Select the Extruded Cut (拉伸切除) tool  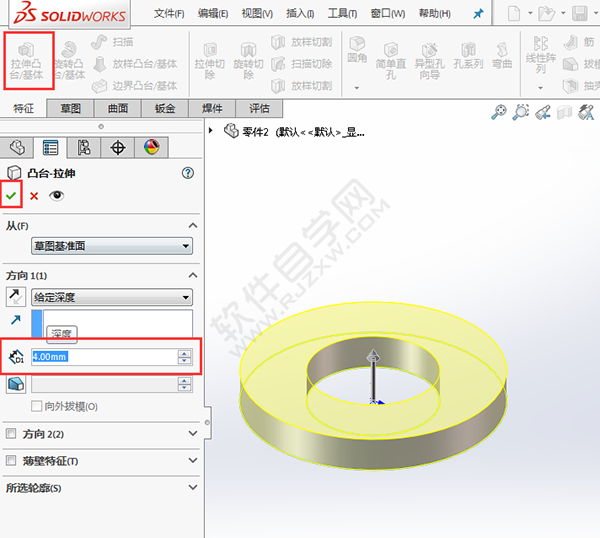[210, 61]
